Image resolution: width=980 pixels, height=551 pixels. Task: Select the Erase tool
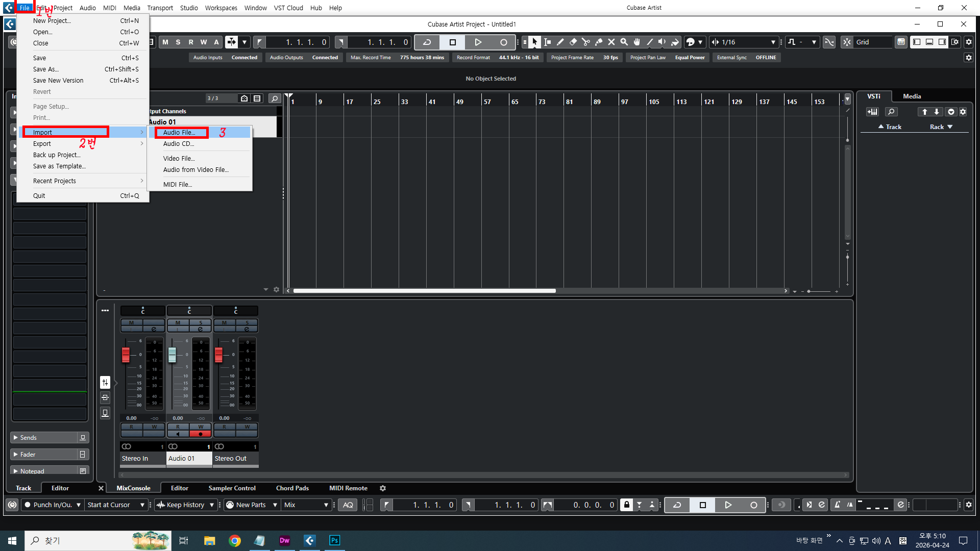(573, 42)
